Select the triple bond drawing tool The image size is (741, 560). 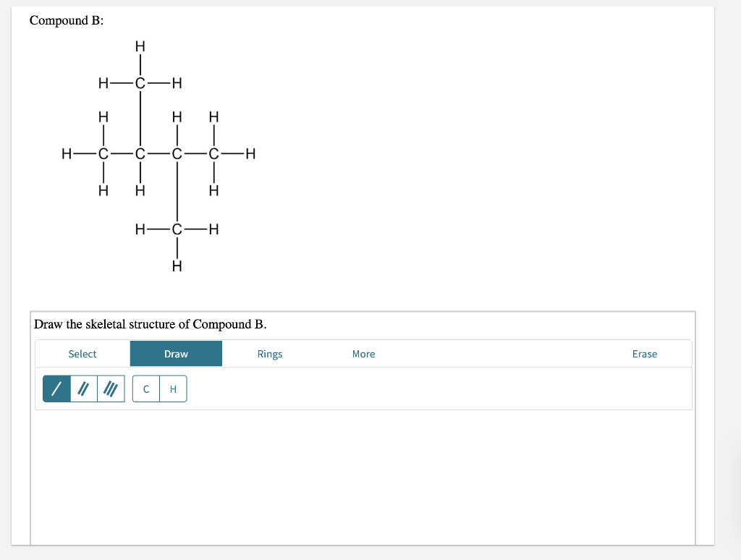pos(110,389)
